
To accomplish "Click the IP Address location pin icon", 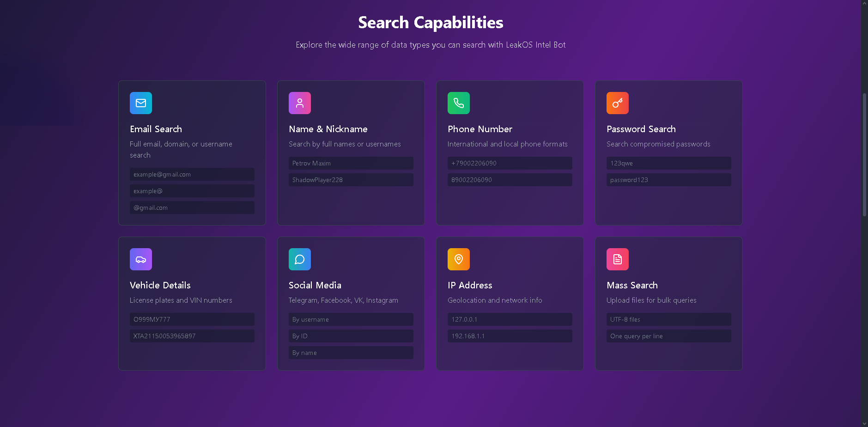I will tap(459, 259).
